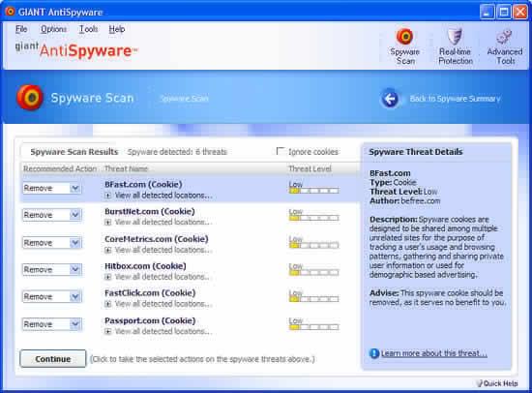
Task: Go Back to Spyware Summary
Action: click(455, 99)
